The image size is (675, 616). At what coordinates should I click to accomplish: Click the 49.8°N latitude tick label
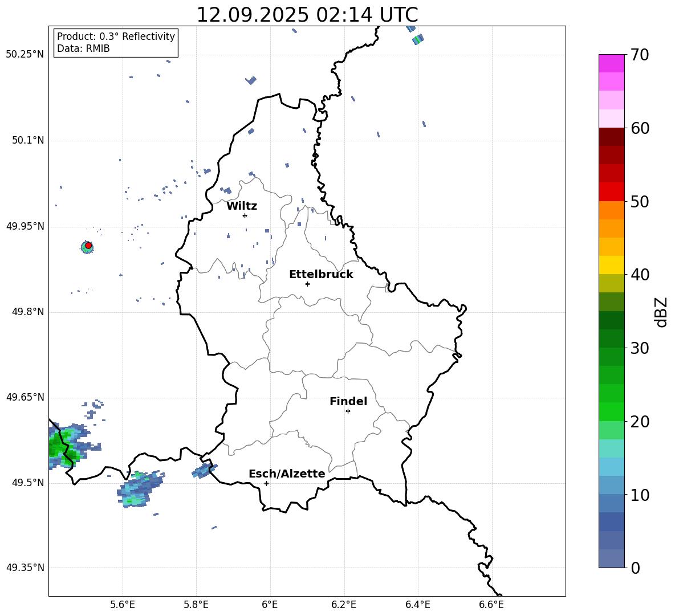point(28,312)
